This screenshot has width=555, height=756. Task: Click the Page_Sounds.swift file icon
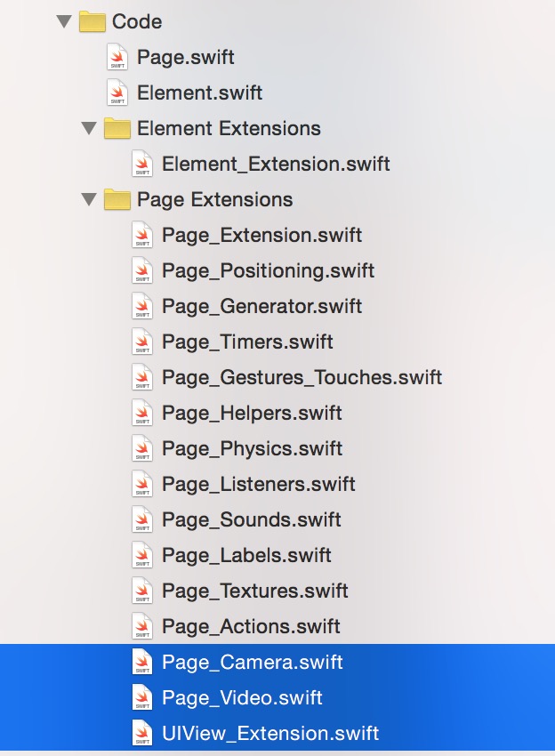[141, 519]
